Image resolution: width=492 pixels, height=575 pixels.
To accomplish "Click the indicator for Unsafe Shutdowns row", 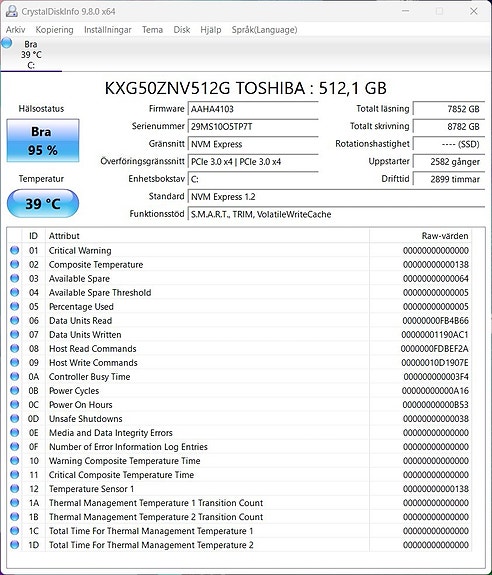I will click(x=15, y=418).
